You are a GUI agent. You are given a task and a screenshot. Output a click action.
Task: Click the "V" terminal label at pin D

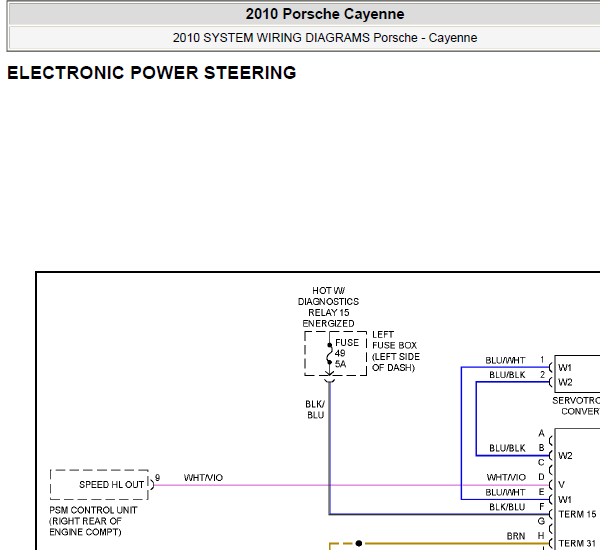[x=561, y=485]
